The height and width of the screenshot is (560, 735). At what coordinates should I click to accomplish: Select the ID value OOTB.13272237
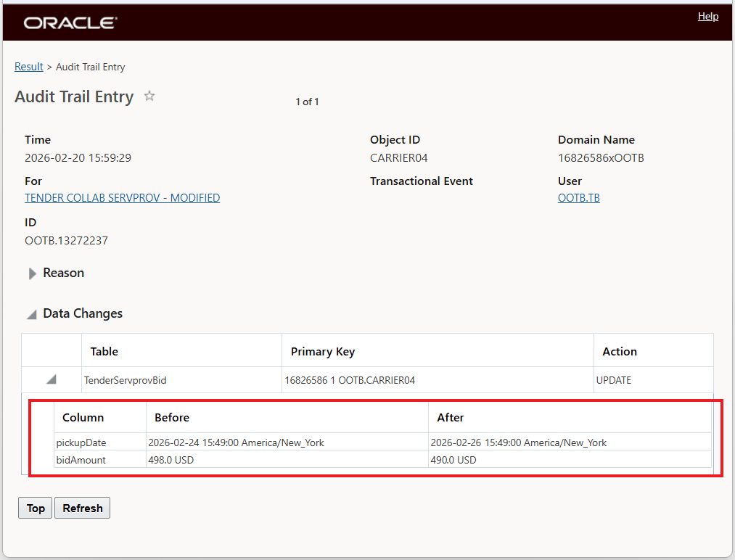coord(66,239)
